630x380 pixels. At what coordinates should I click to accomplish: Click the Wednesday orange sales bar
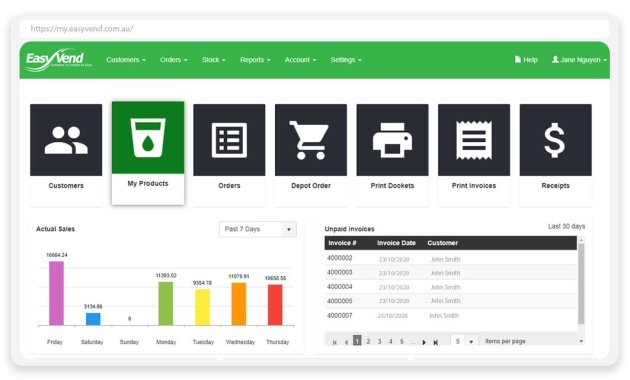(x=239, y=304)
